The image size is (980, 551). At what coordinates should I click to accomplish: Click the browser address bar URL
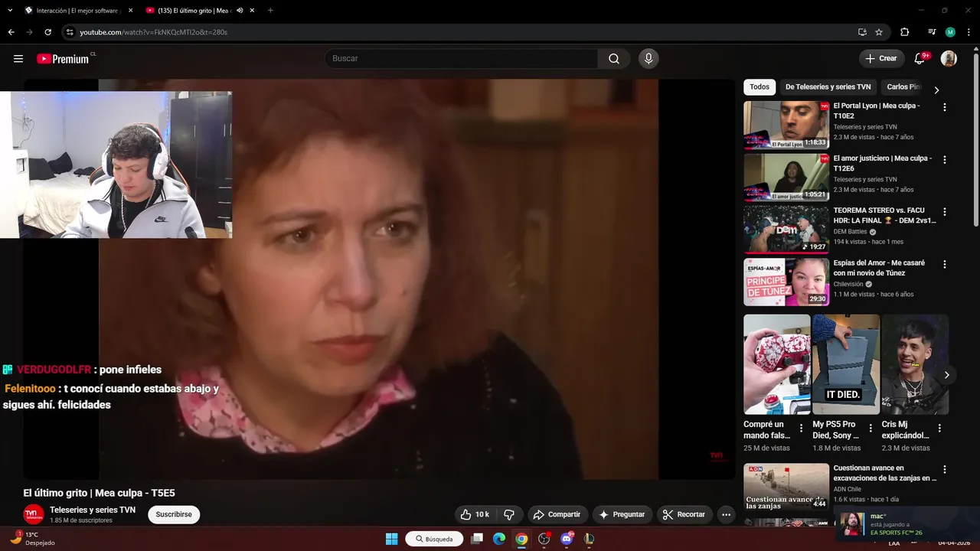click(153, 32)
